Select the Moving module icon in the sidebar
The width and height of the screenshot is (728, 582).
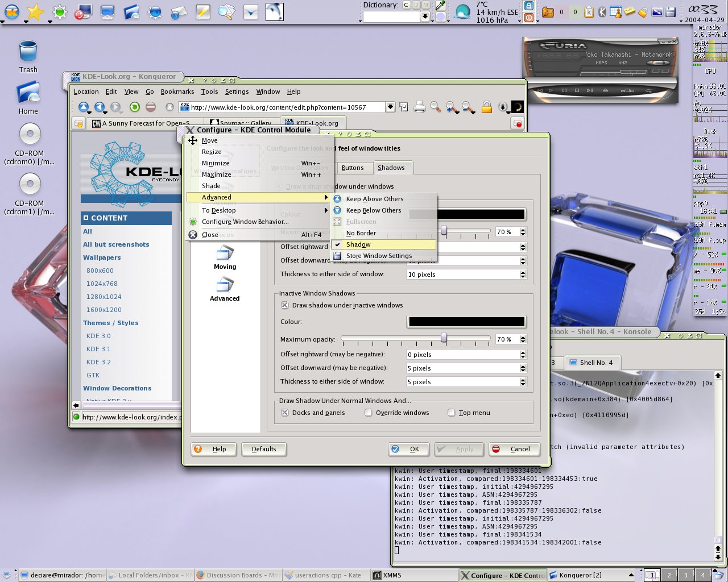click(225, 257)
